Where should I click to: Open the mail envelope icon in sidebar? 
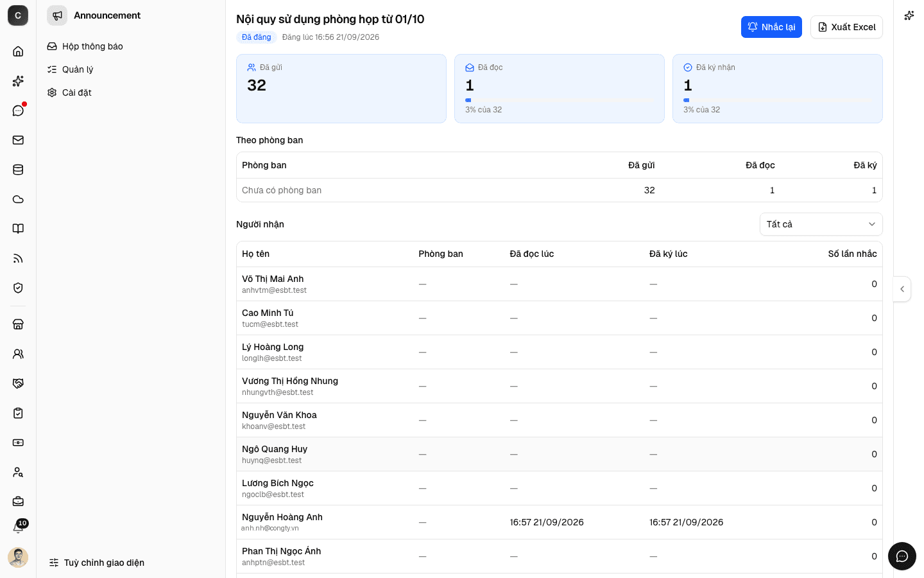click(x=18, y=140)
